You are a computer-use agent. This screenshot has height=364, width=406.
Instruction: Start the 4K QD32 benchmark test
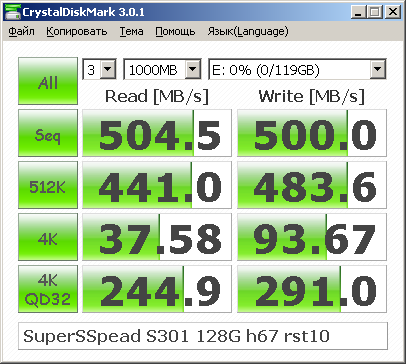click(48, 289)
